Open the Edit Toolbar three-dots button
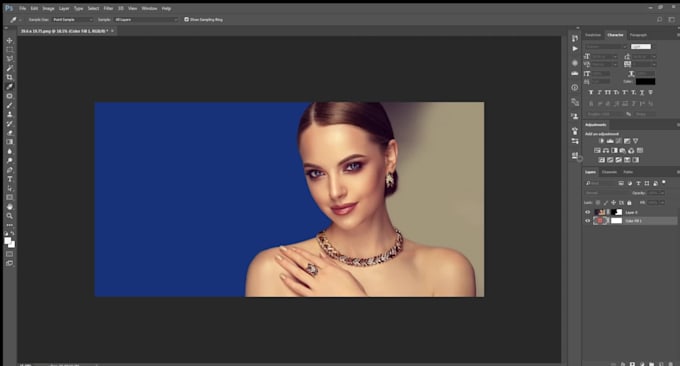This screenshot has height=366, width=680. pyautogui.click(x=10, y=225)
